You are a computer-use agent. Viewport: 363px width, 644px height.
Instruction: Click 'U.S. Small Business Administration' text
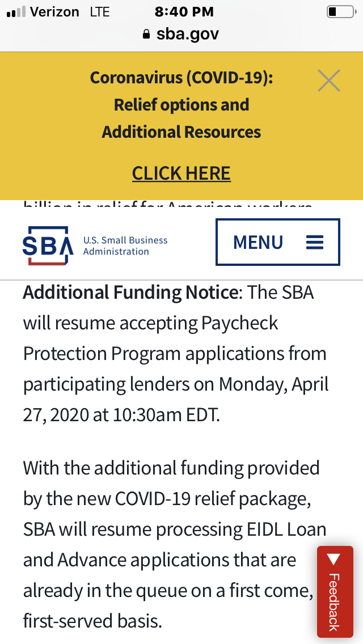click(125, 245)
